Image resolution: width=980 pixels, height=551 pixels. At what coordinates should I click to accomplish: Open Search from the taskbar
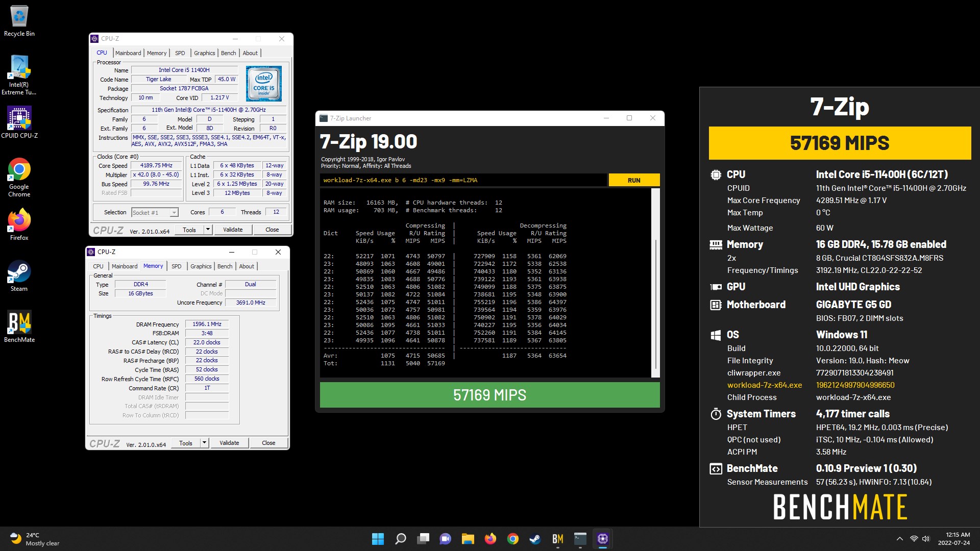[401, 539]
